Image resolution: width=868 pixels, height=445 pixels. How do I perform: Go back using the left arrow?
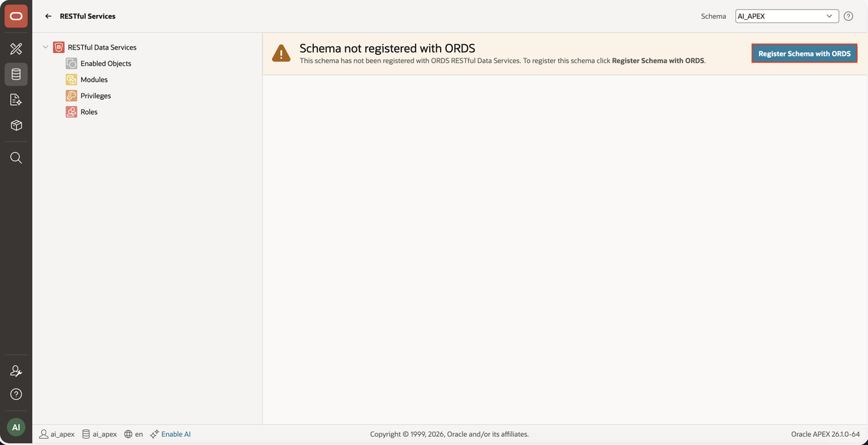(48, 16)
